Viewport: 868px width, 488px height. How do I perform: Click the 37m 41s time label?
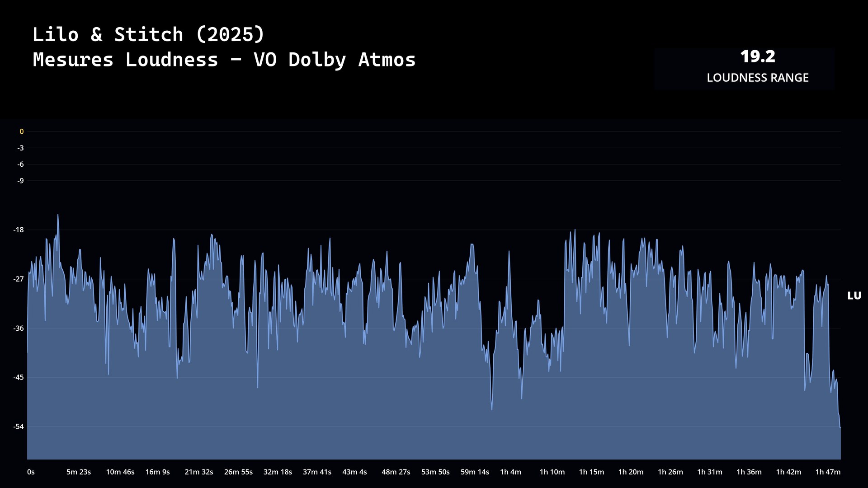(317, 472)
